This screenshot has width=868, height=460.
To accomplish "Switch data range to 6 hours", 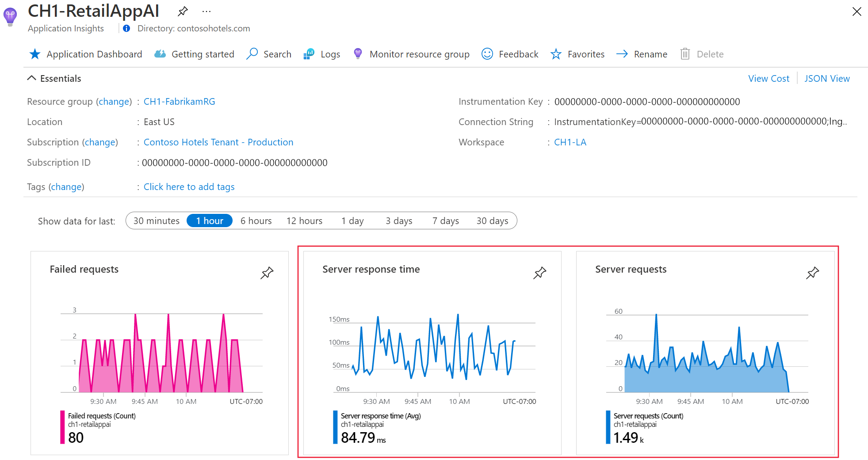I will point(256,220).
